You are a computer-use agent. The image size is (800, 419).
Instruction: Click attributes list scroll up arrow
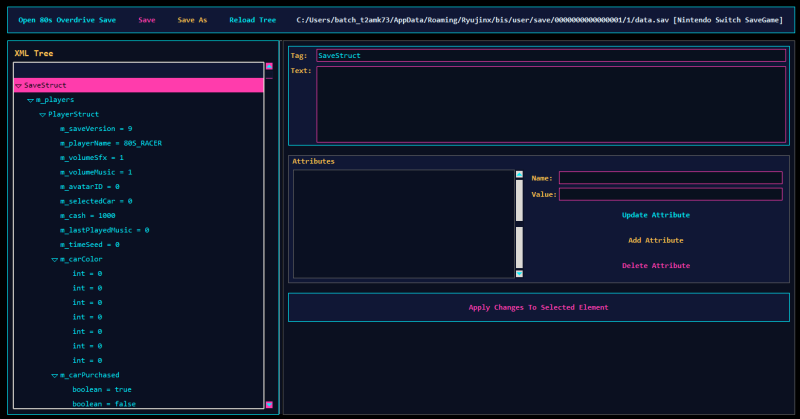click(x=519, y=175)
